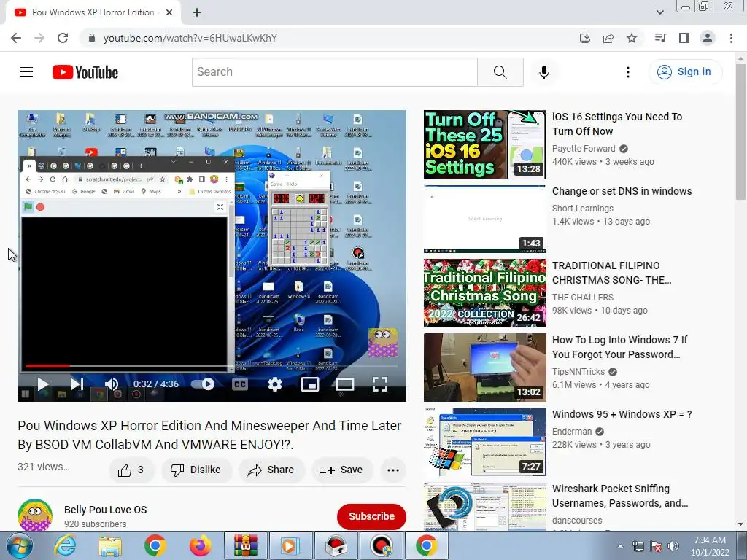Save video to playlist
Screen dimensions: 747x560
(341, 470)
